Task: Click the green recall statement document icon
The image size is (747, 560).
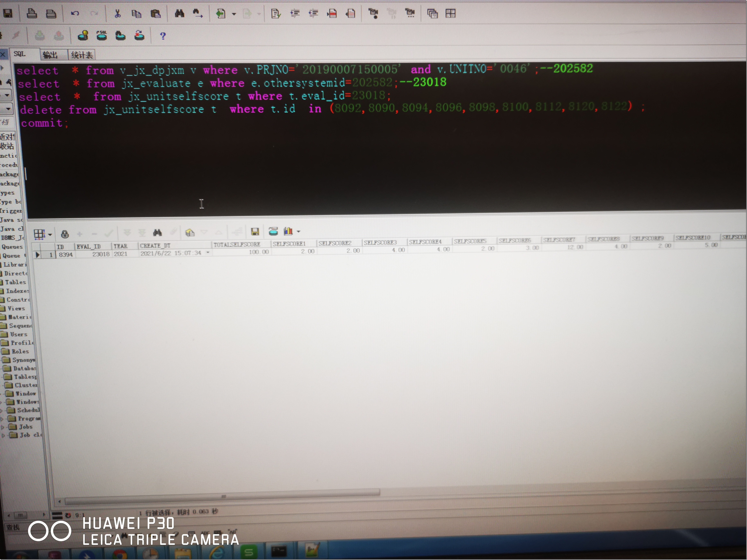Action: 220,13
